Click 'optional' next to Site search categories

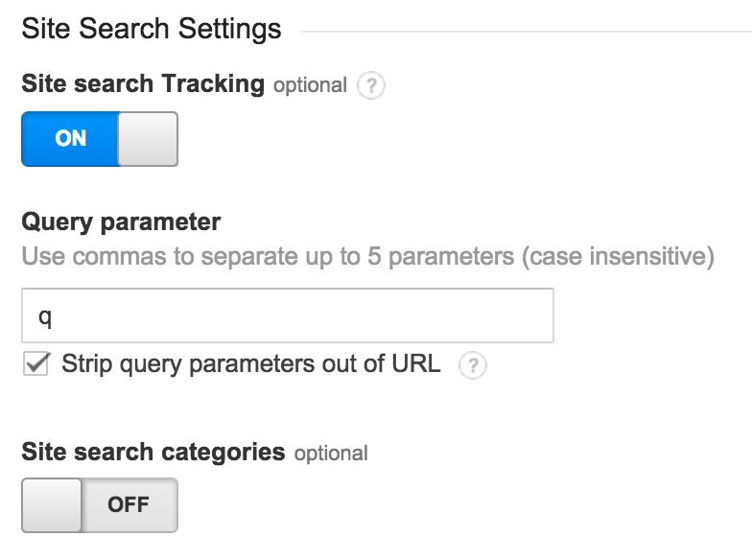tap(331, 453)
